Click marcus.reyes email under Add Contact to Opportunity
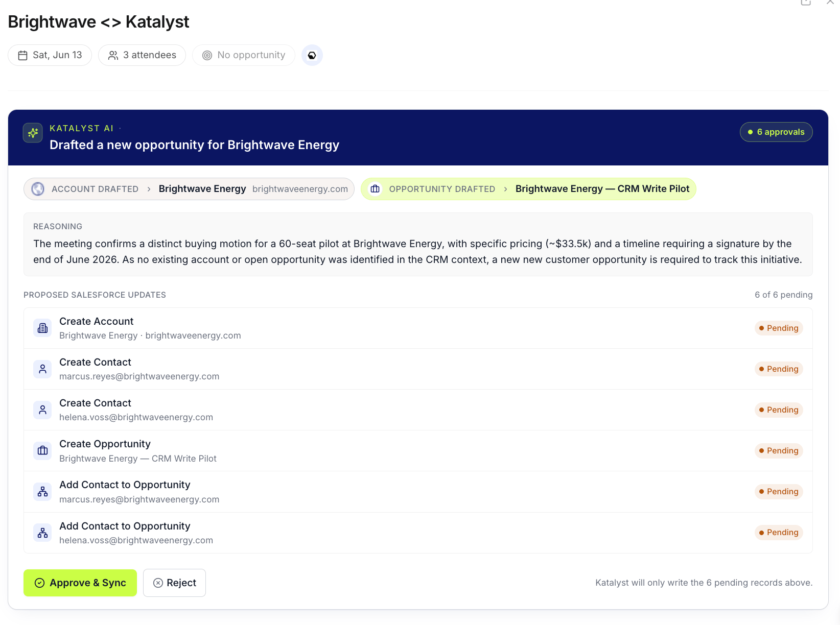Screen dimensions: 840x625 139,499
